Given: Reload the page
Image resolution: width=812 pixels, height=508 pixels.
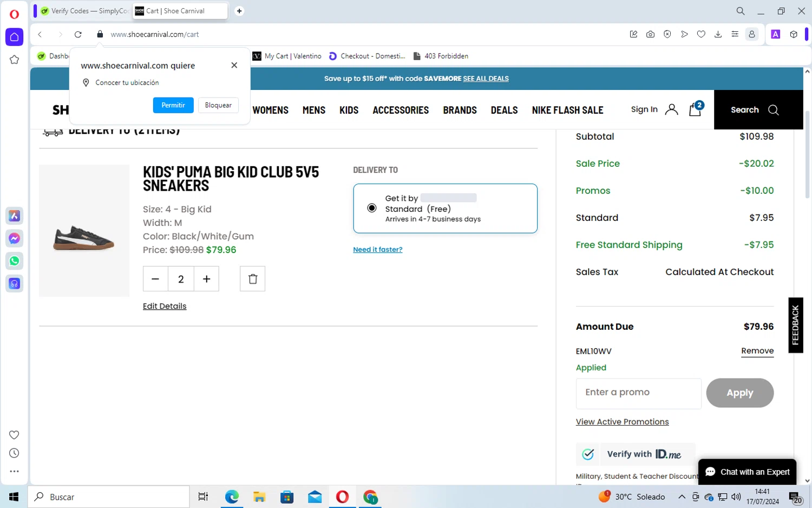Looking at the screenshot, I should click(78, 34).
